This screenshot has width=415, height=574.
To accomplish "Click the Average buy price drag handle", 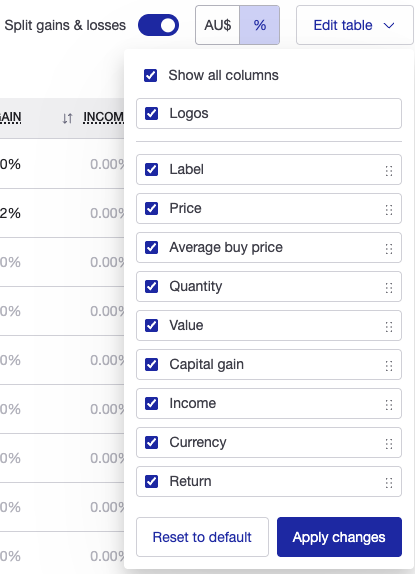I will (389, 249).
